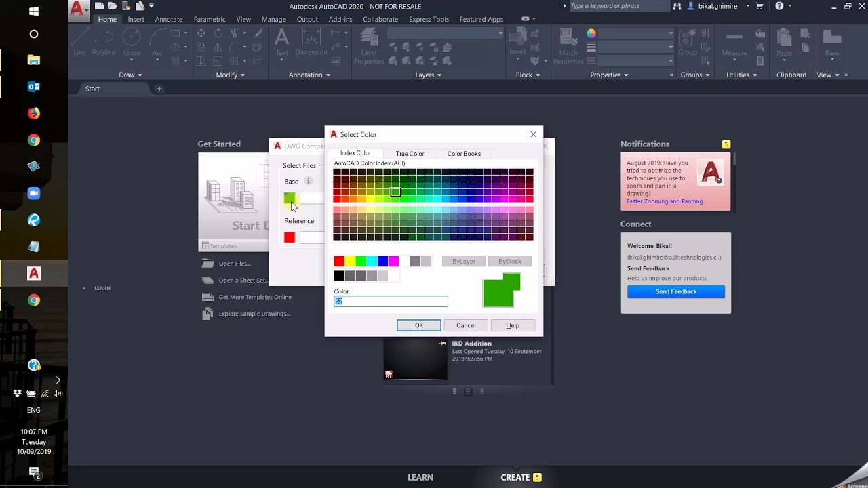This screenshot has height=488, width=868.
Task: Expand the Utilities panel dropdown
Action: click(x=741, y=75)
